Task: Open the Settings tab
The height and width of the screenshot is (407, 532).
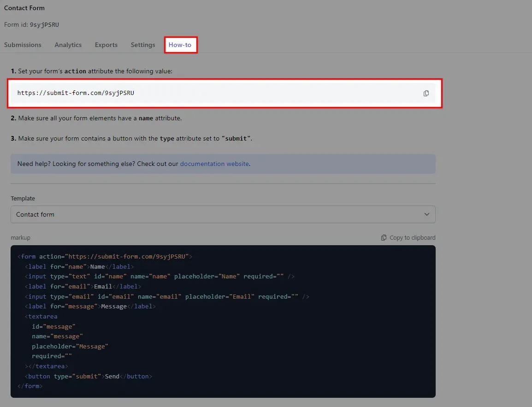Action: [x=142, y=45]
